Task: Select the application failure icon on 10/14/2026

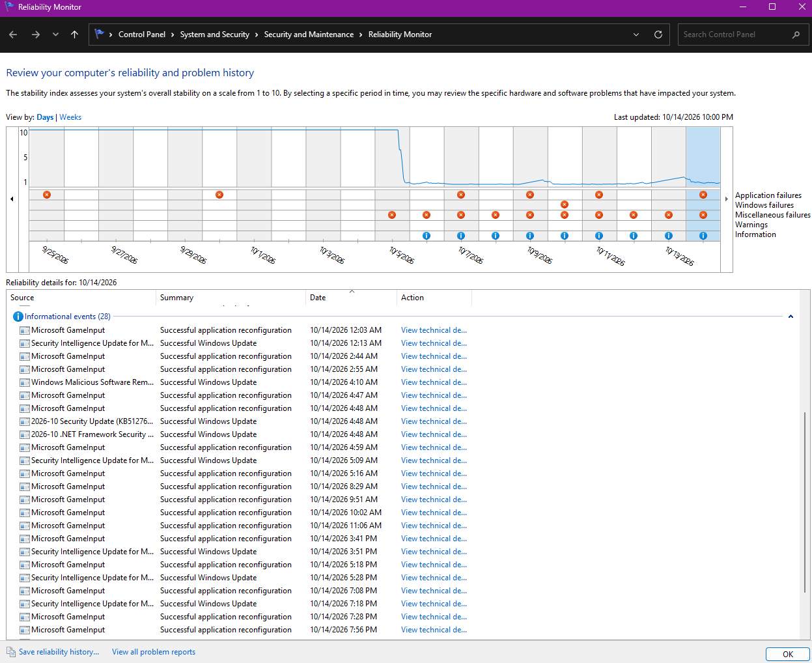Action: (703, 195)
